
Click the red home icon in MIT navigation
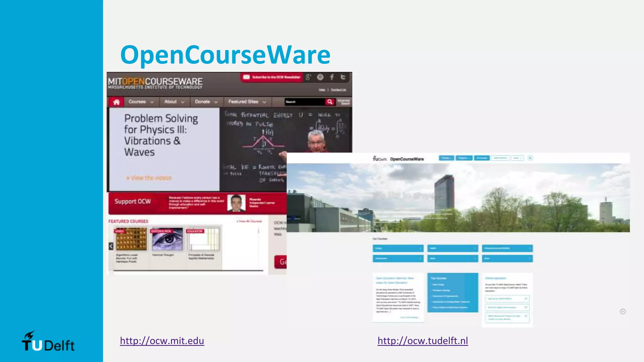116,102
